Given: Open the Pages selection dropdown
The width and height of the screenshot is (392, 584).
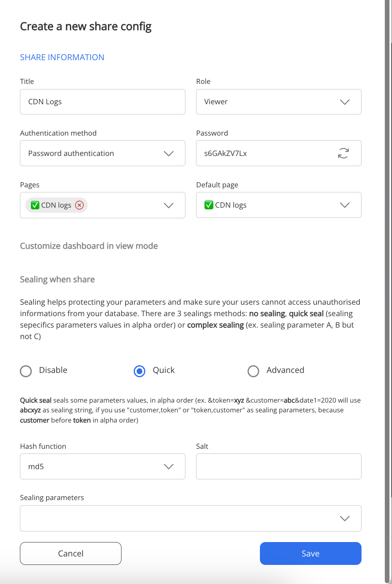Looking at the screenshot, I should (x=168, y=205).
